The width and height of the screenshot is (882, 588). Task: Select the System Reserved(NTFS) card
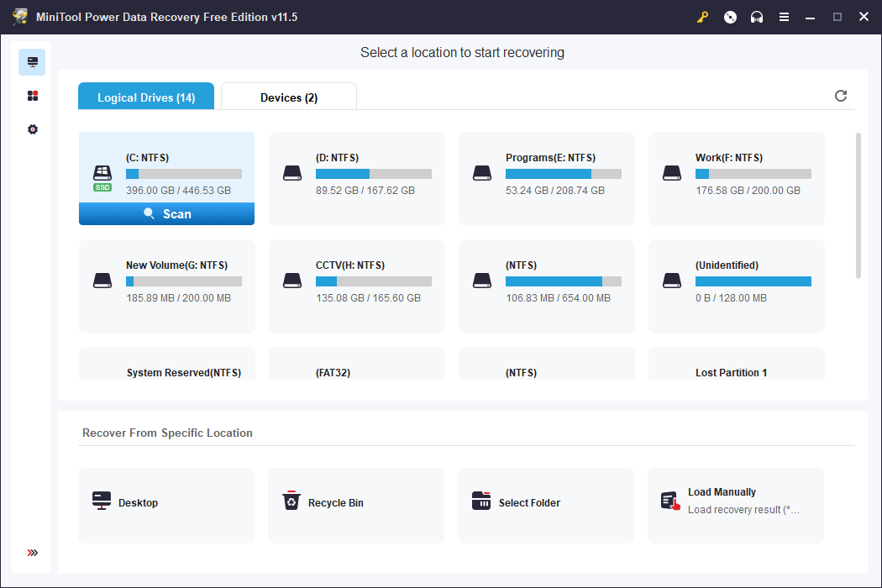[x=166, y=364]
